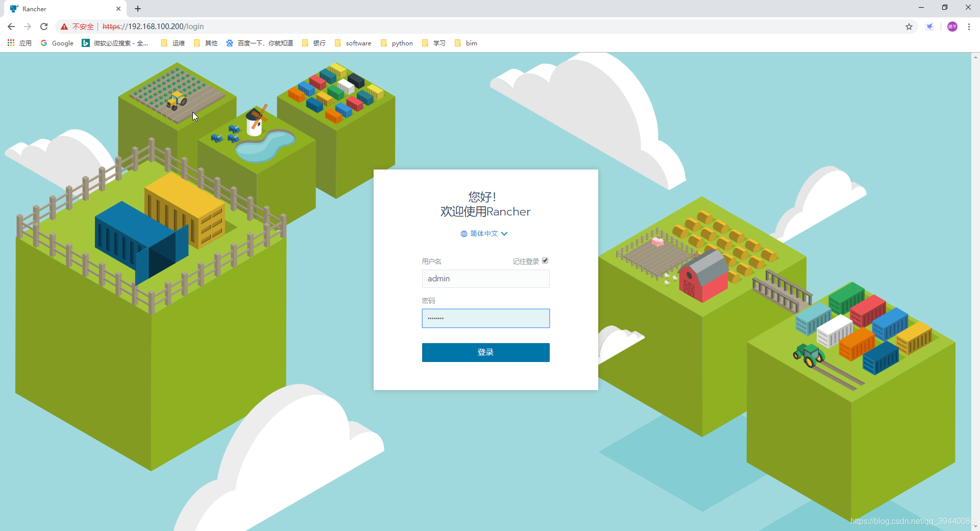Restore down the browser window
The image size is (980, 531).
[x=945, y=8]
